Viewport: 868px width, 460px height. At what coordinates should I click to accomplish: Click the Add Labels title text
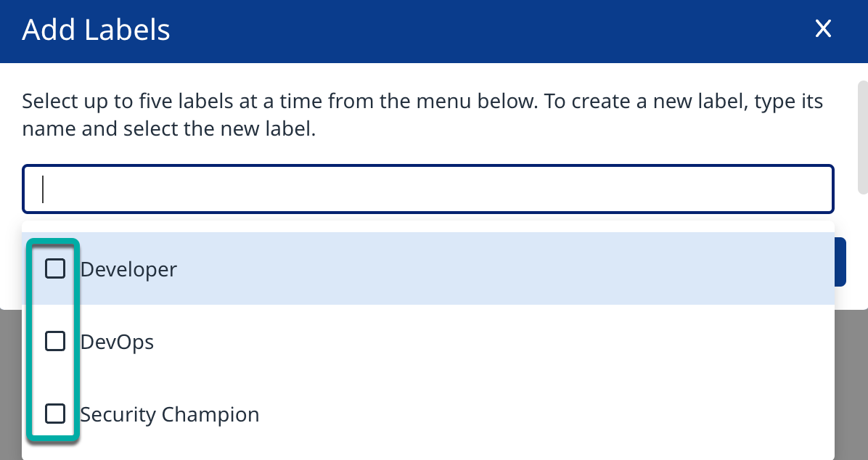click(96, 30)
